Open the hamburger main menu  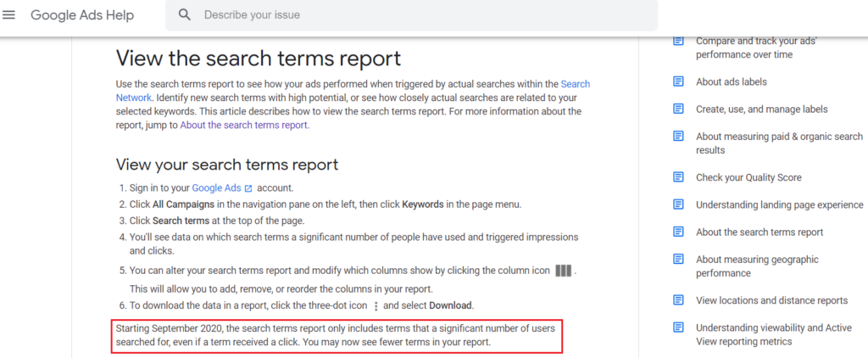[8, 15]
